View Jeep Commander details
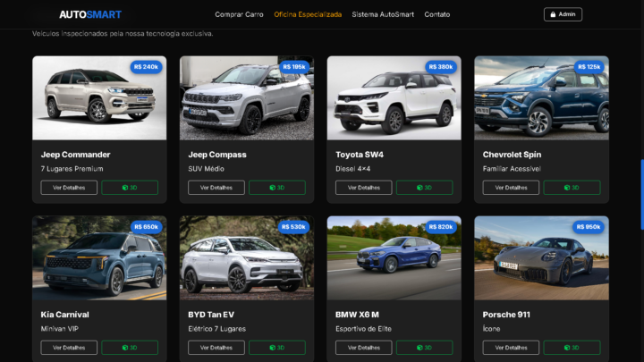This screenshot has height=362, width=644. tap(69, 188)
